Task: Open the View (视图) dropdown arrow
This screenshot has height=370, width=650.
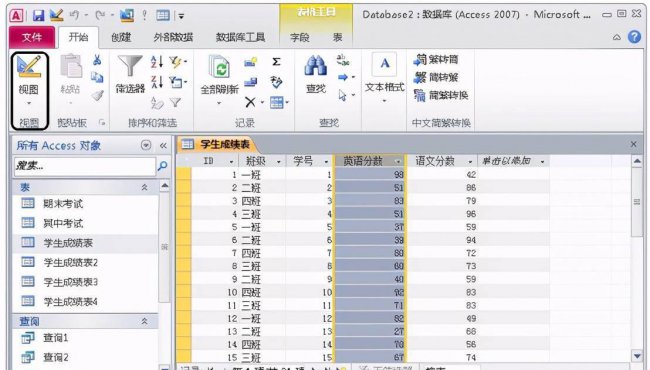Action: tap(29, 103)
